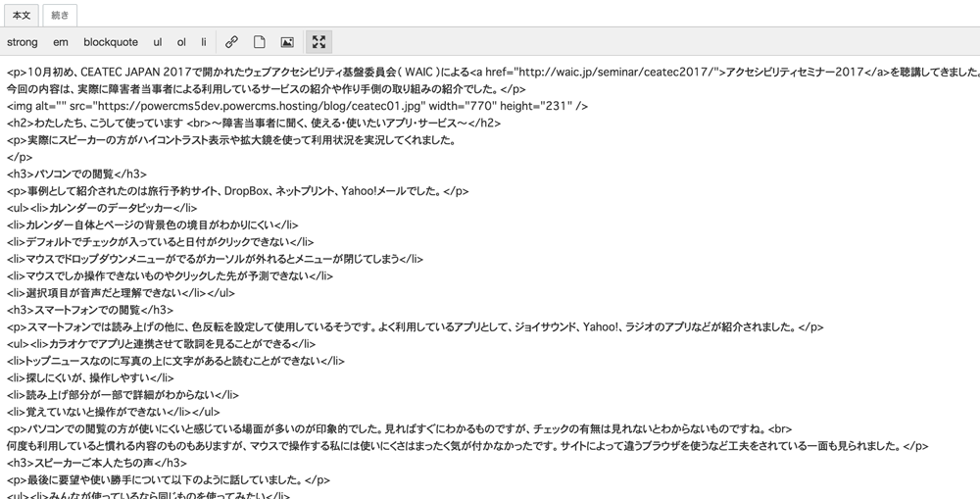
Task: Place cursor in the img tag line
Action: click(x=294, y=106)
